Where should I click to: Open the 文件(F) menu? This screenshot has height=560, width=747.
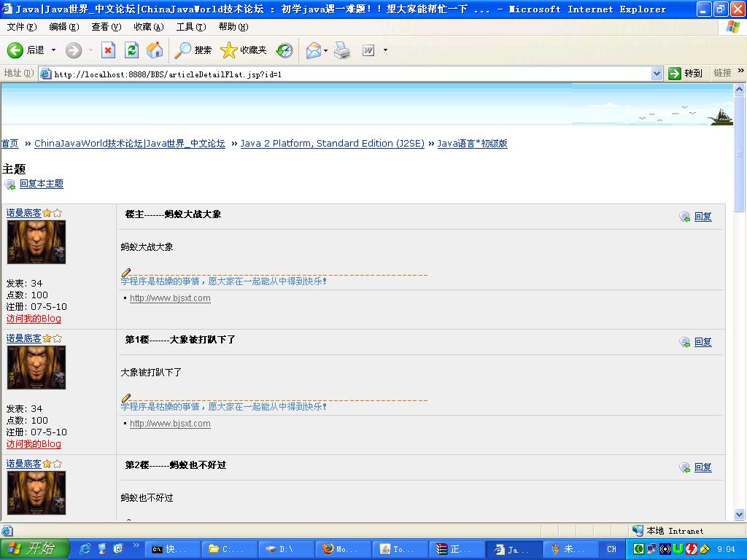coord(21,27)
